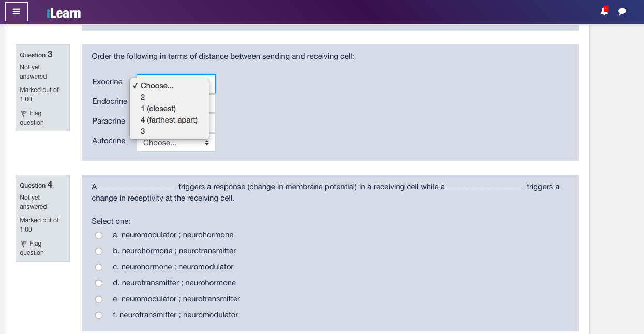Click the iLearn logo
Image resolution: width=644 pixels, height=334 pixels.
coord(64,13)
